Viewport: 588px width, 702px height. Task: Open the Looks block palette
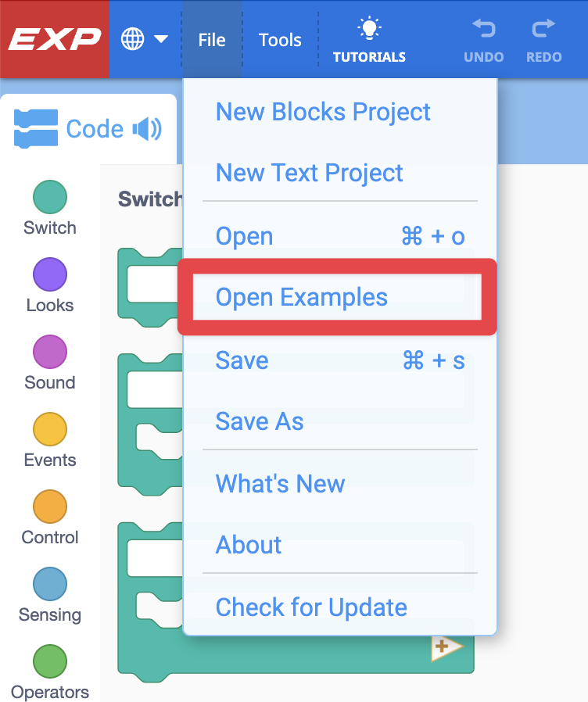coord(49,285)
